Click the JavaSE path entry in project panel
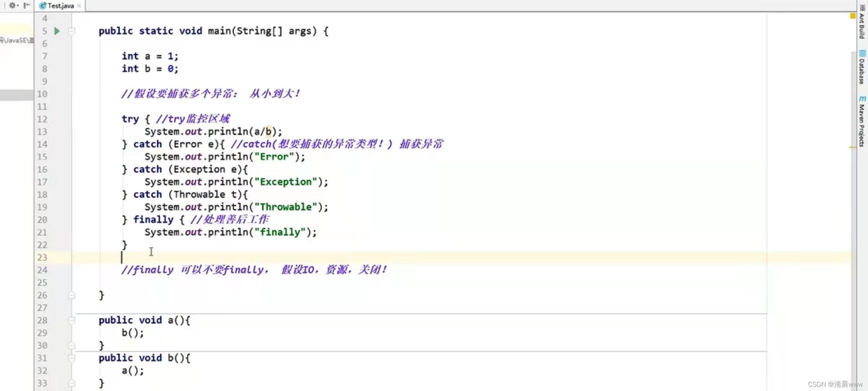The image size is (868, 391). (x=17, y=40)
